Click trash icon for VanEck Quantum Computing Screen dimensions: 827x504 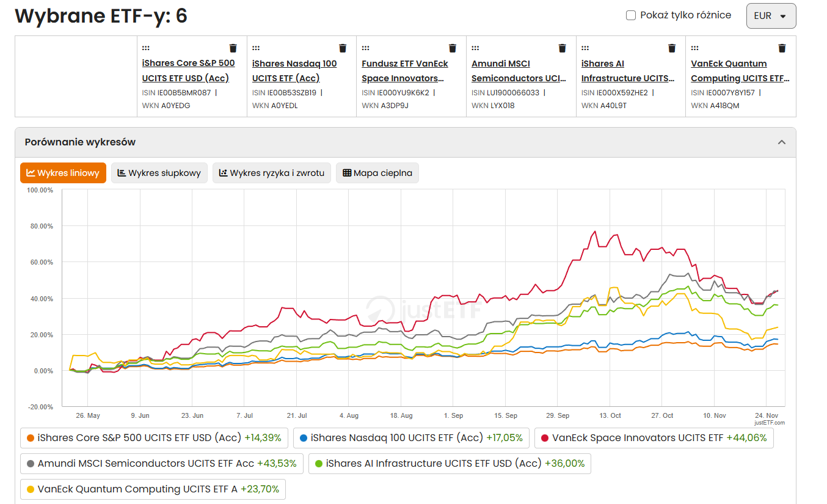(x=782, y=48)
